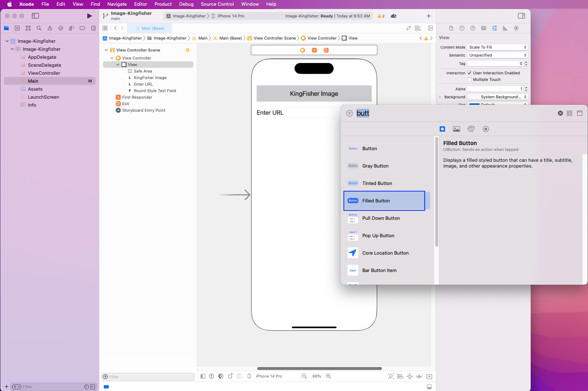Collapse the View Controller Scene disclosure
The height and width of the screenshot is (391, 588).
pyautogui.click(x=106, y=50)
